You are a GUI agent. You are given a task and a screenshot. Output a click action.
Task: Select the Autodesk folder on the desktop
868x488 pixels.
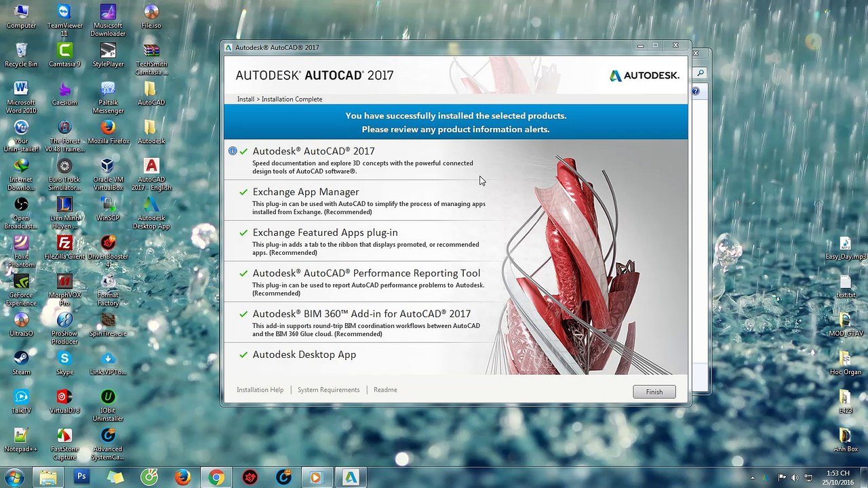[x=151, y=131]
